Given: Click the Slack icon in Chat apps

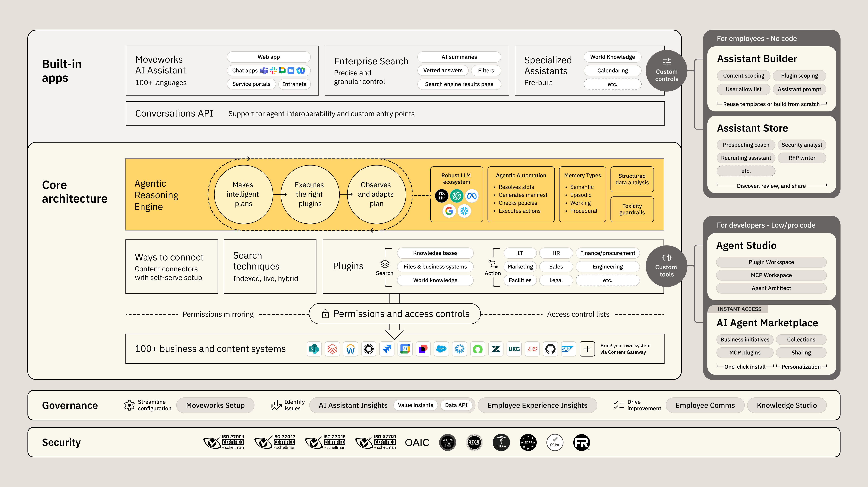Looking at the screenshot, I should click(273, 70).
